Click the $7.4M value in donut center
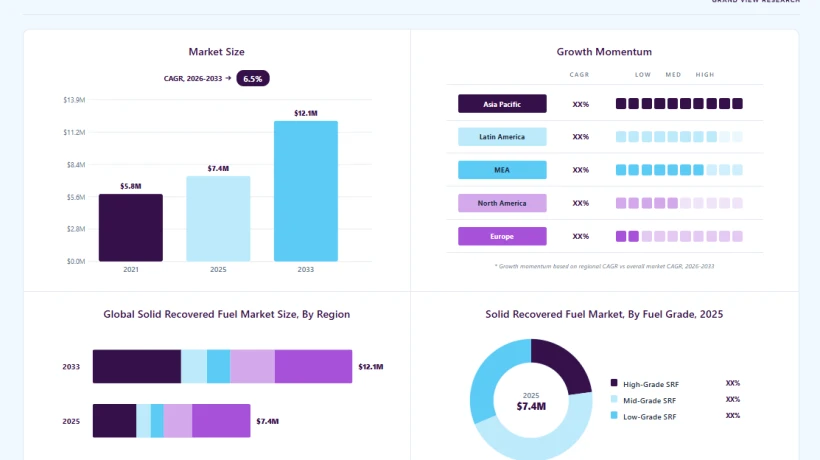 [x=531, y=406]
